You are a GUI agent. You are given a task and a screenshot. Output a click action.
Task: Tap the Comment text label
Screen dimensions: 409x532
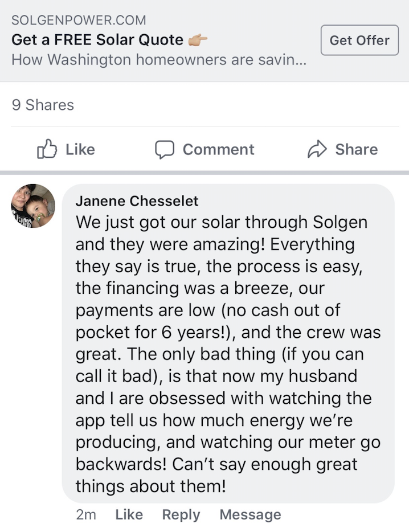(218, 149)
